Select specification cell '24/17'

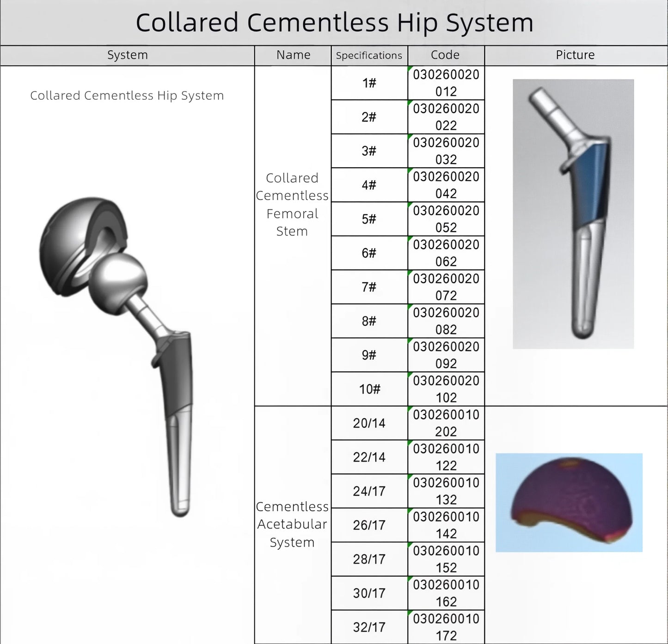[x=369, y=491]
